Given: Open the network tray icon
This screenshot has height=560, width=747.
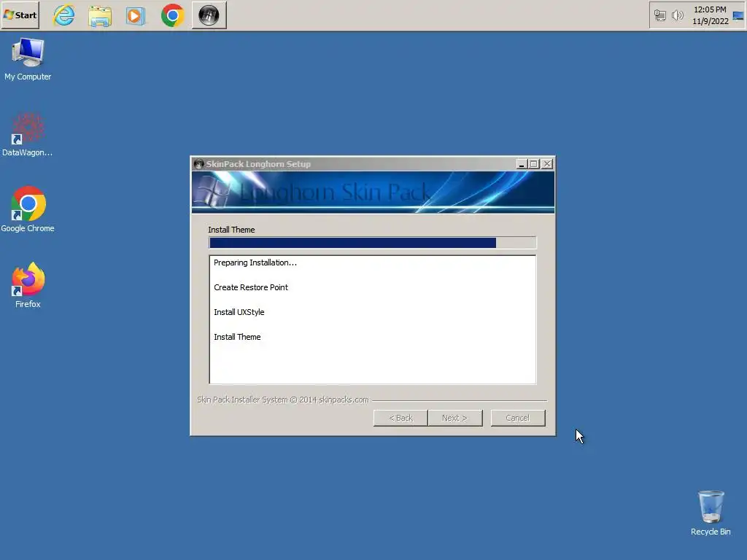Looking at the screenshot, I should (x=659, y=16).
